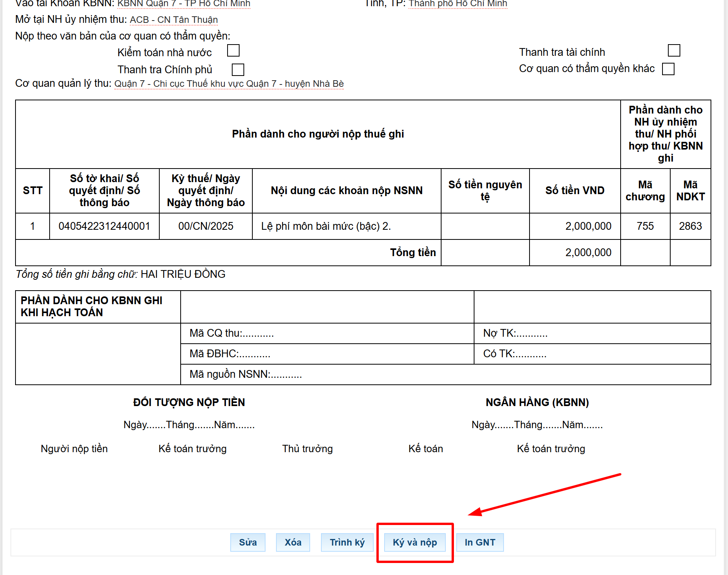
Task: Click the Quận 7 - Chi cục Thuế text
Action: 229,84
